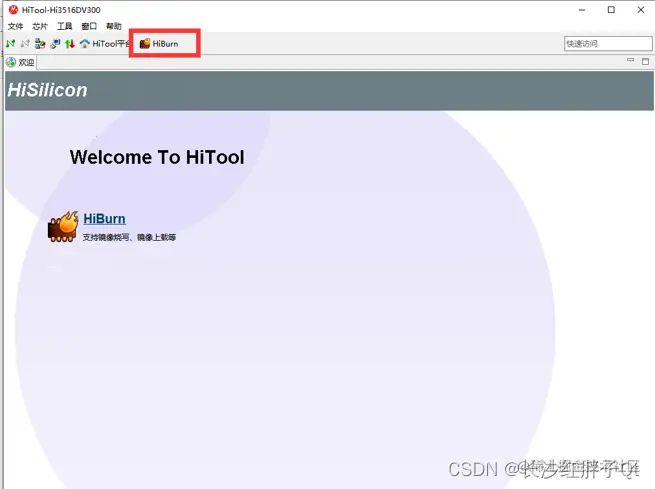Click the connection manager toolbar icon

point(40,43)
